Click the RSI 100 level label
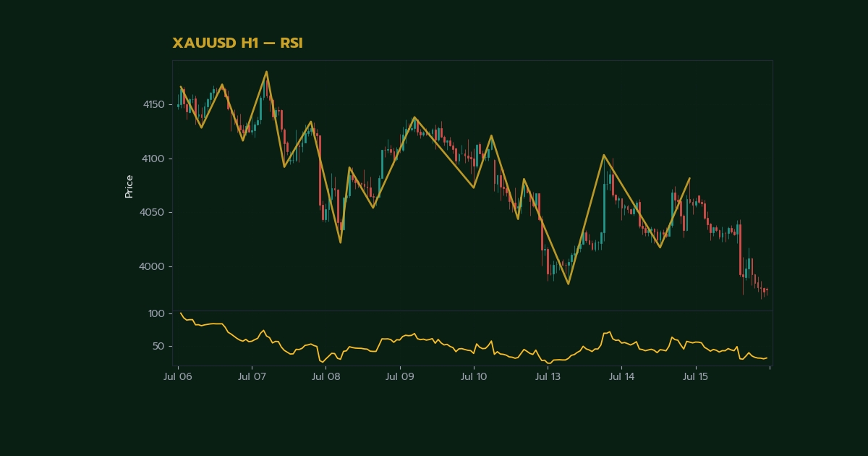This screenshot has width=868, height=456. [156, 314]
